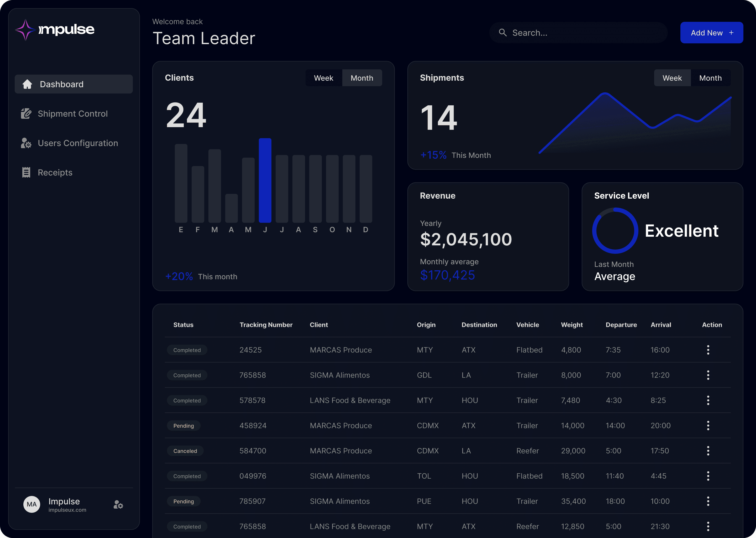The width and height of the screenshot is (756, 538).
Task: Open action menu for tracking 24525
Action: (708, 350)
